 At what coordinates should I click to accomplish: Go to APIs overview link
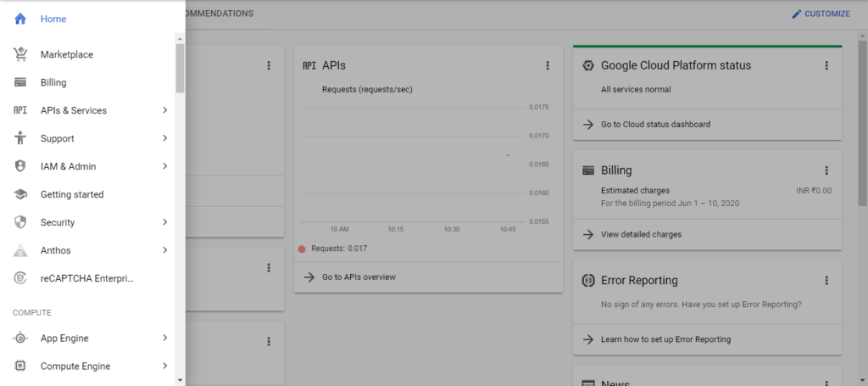pos(359,277)
